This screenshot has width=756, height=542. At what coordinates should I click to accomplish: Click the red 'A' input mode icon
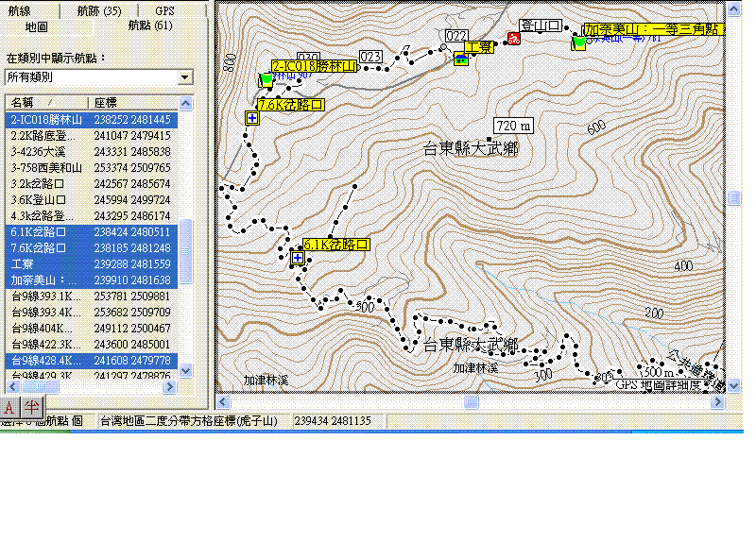click(x=9, y=407)
